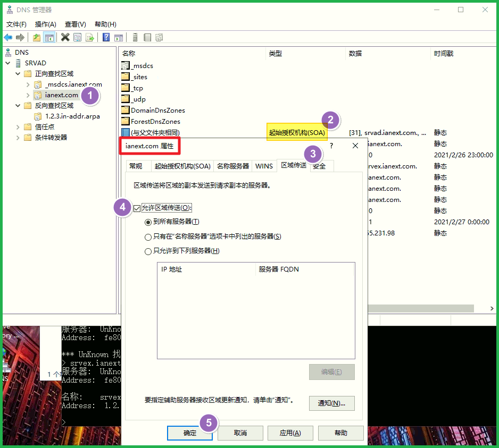Select the _sites folder icon in the list
Screen dimensions: 499x448
(x=126, y=77)
